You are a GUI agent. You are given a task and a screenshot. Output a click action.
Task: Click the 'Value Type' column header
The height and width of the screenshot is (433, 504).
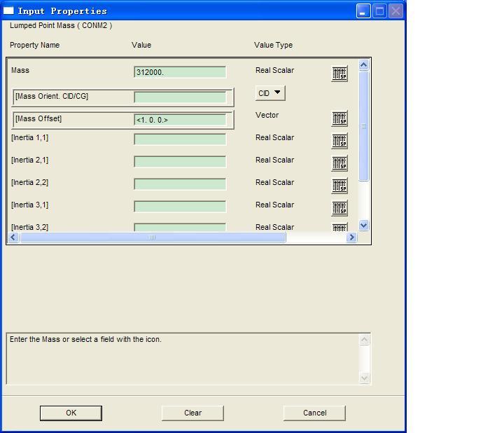coord(273,45)
